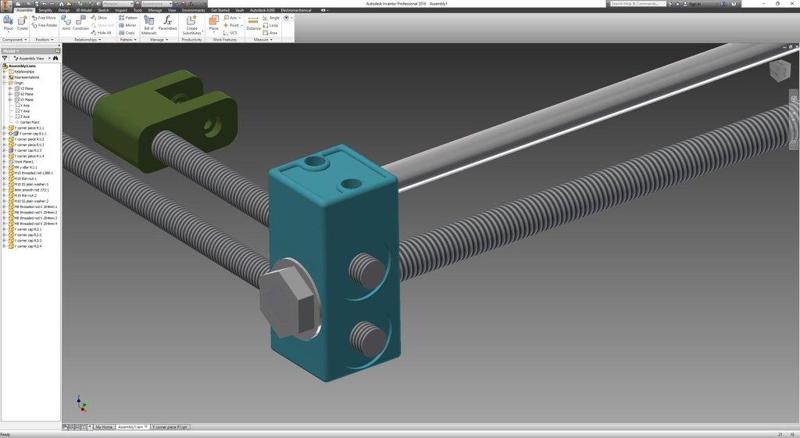Expand the Manage panel dropdown
Screen dimensions: 800x438
pyautogui.click(x=159, y=39)
